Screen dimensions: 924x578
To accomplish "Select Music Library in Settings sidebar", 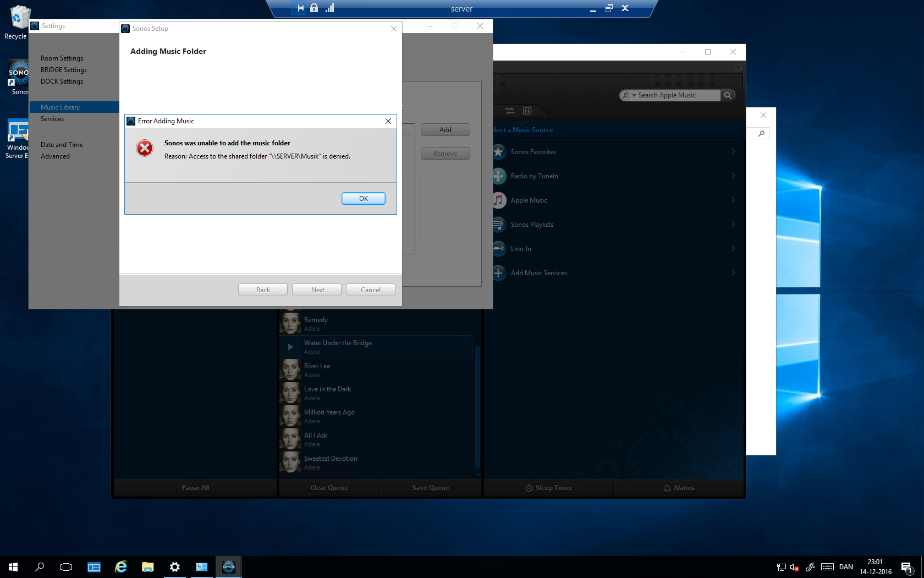I will [x=74, y=107].
